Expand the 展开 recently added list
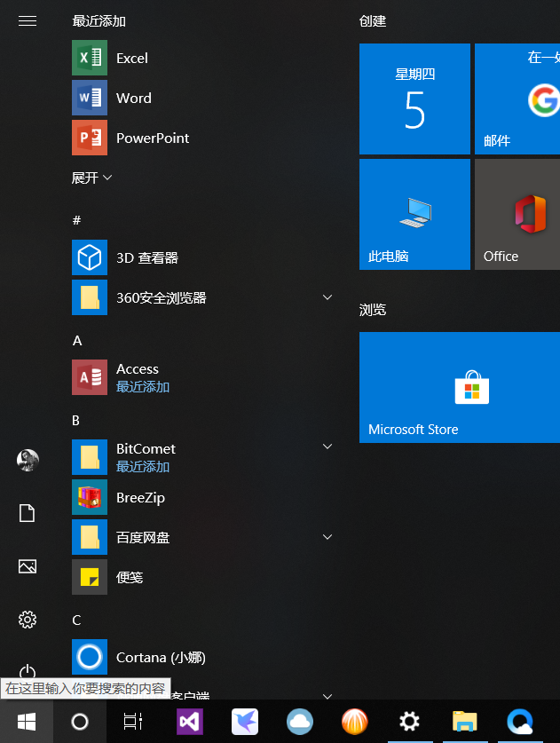This screenshot has width=560, height=743. [91, 178]
